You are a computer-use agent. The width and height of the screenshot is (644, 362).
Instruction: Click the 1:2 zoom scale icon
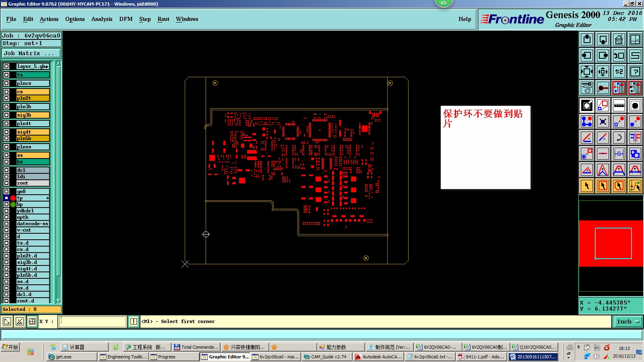[x=619, y=72]
